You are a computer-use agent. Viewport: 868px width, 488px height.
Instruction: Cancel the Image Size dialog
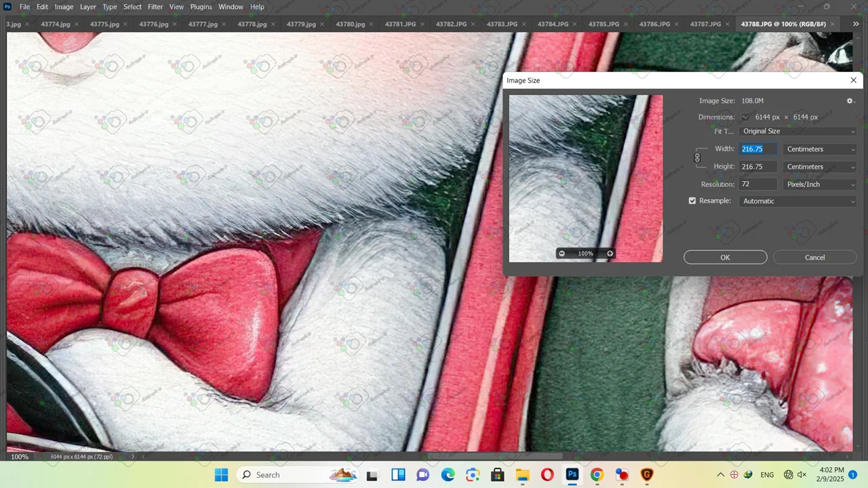pyautogui.click(x=814, y=258)
